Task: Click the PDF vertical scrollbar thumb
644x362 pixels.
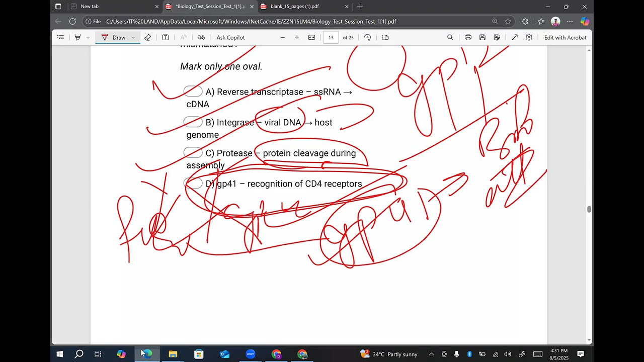Action: point(589,209)
